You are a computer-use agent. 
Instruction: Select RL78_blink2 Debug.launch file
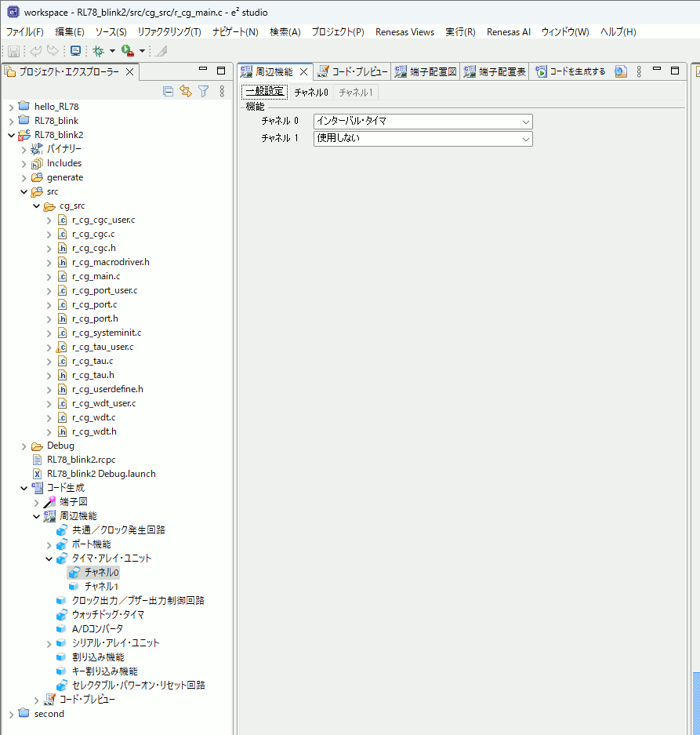click(101, 474)
